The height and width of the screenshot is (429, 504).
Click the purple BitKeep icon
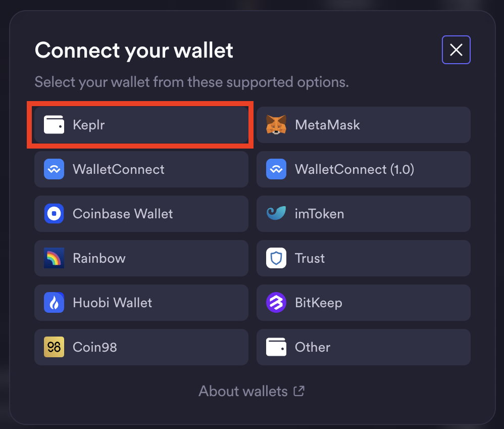[x=276, y=303]
